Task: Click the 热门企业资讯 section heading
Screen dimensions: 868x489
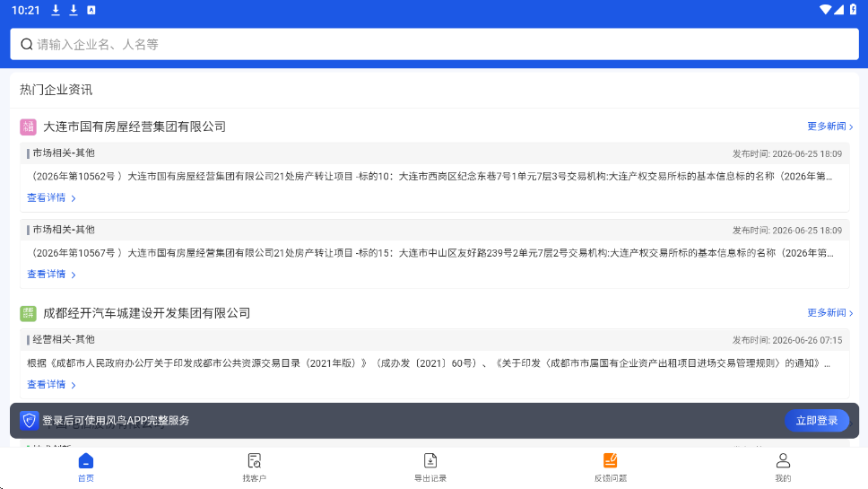Action: coord(56,90)
